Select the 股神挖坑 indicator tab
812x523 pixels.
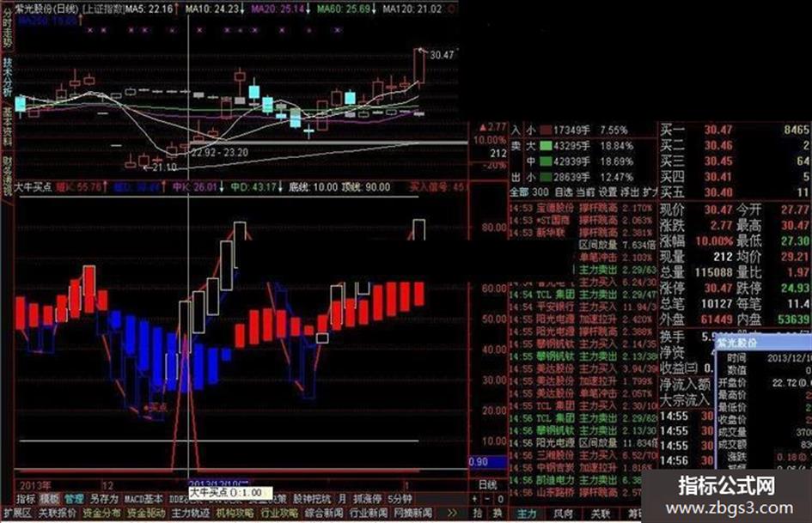click(312, 499)
